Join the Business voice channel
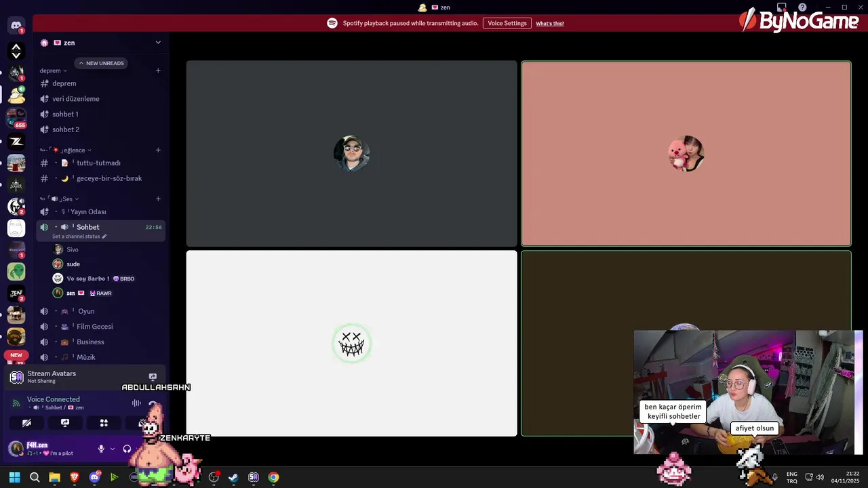 (100, 342)
